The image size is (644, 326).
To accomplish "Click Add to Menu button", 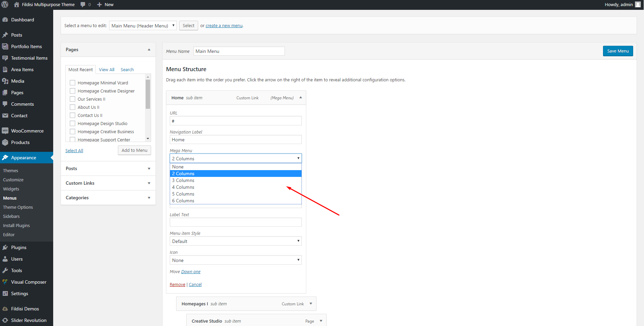I will tap(134, 150).
